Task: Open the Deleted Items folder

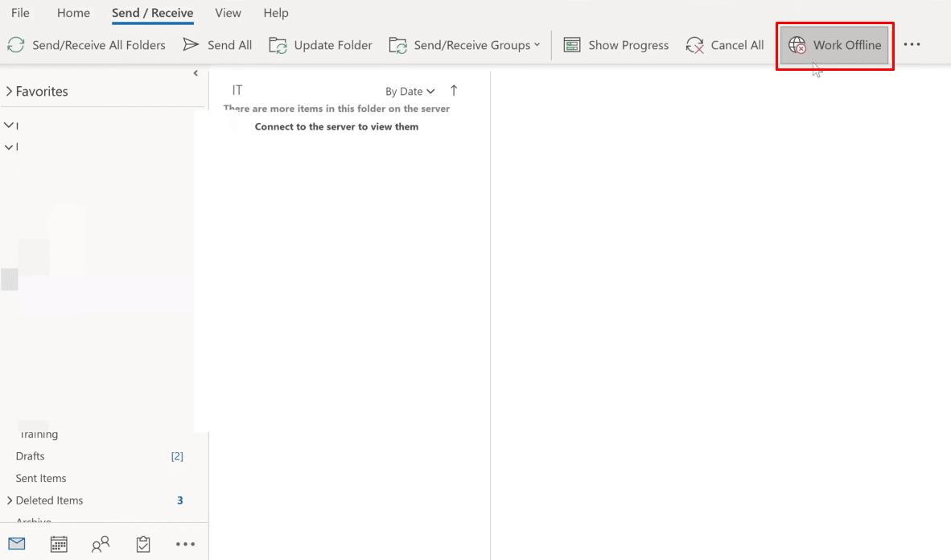Action: click(49, 500)
